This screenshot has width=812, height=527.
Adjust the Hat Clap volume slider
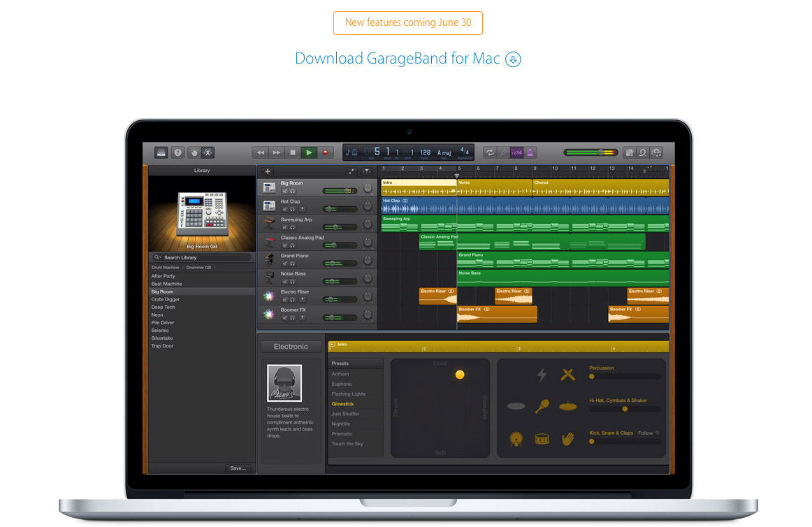340,210
